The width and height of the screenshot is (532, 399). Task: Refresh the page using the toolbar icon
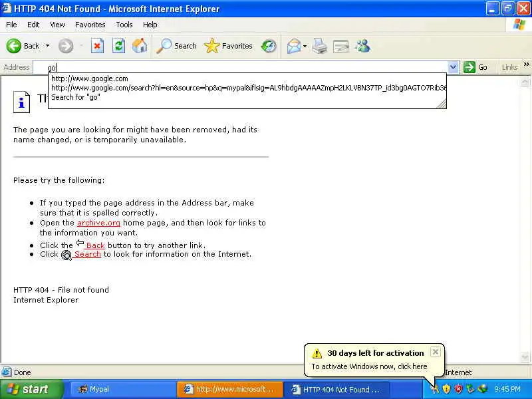tap(118, 46)
